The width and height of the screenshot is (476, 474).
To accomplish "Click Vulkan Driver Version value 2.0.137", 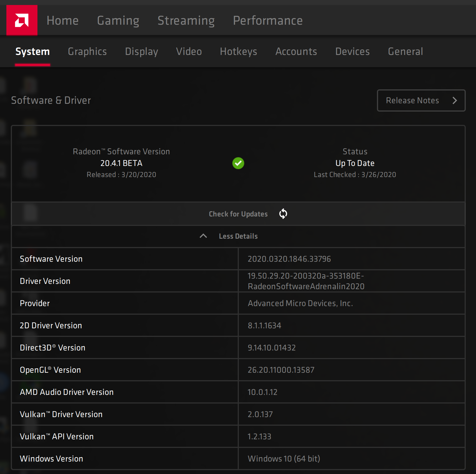I will (x=260, y=414).
